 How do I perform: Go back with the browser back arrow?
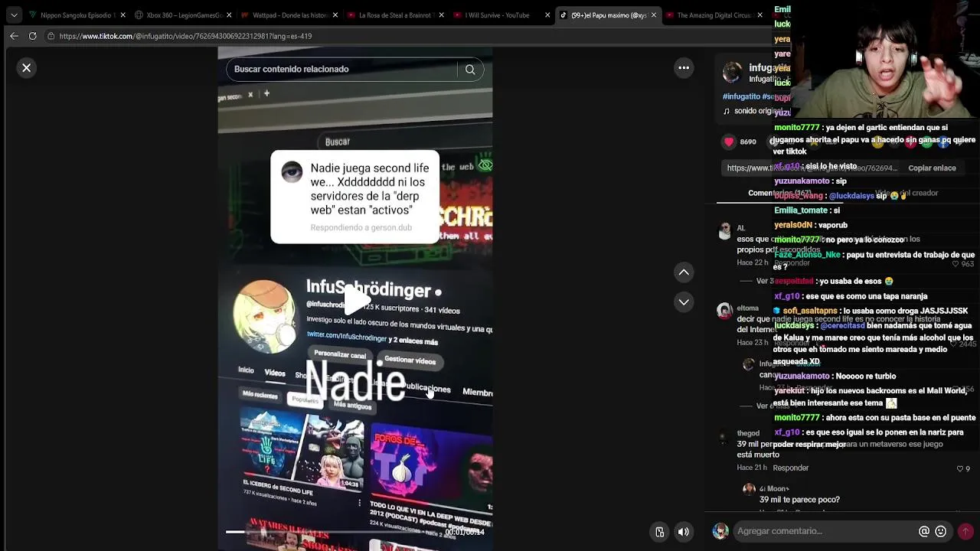(14, 36)
